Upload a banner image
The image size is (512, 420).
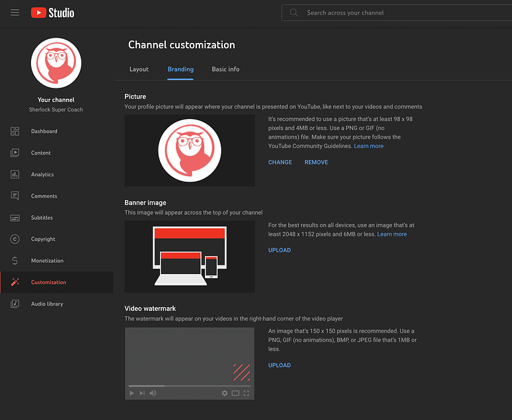click(279, 250)
